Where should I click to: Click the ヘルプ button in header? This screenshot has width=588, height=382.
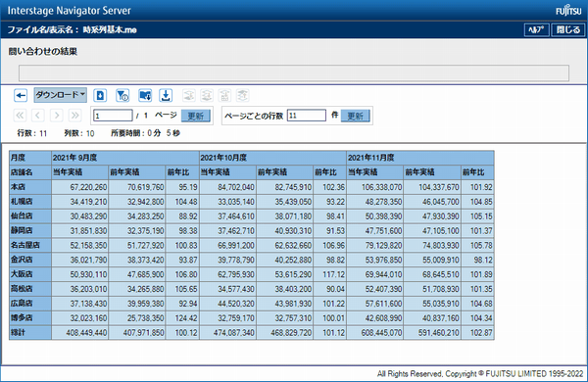tap(536, 29)
